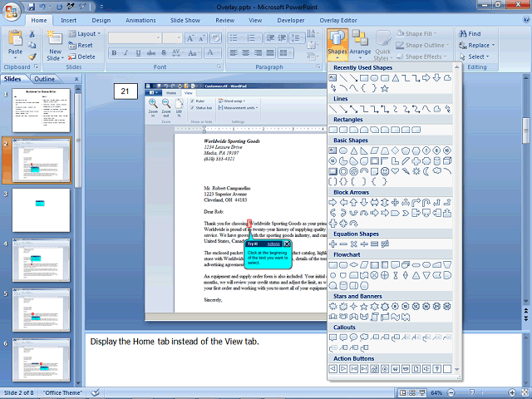Select the Smiley Face basic shape

(x=384, y=171)
